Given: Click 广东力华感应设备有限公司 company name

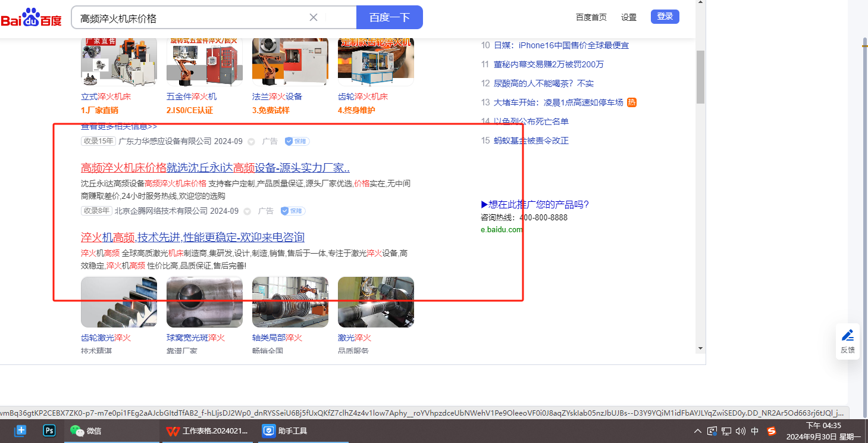Looking at the screenshot, I should tap(165, 142).
